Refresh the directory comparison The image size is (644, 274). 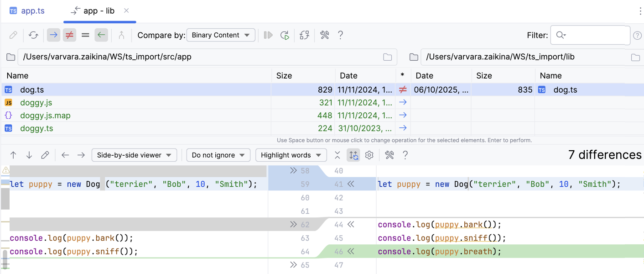33,35
